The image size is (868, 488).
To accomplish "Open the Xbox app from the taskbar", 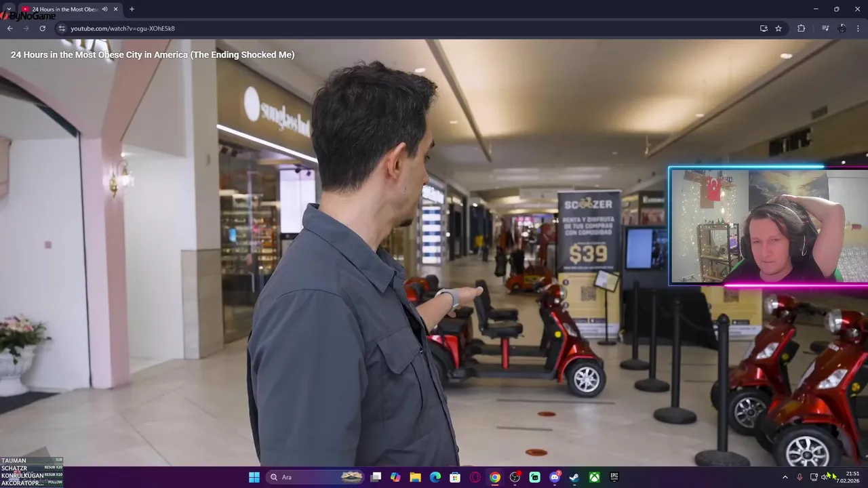I will click(x=594, y=477).
